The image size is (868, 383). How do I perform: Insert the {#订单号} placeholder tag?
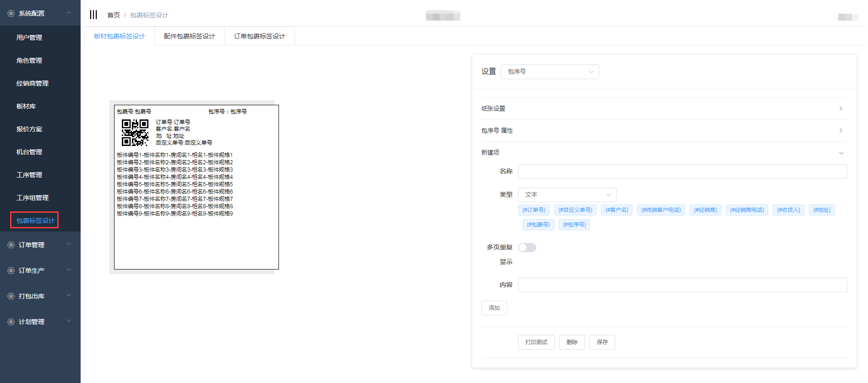tap(534, 210)
